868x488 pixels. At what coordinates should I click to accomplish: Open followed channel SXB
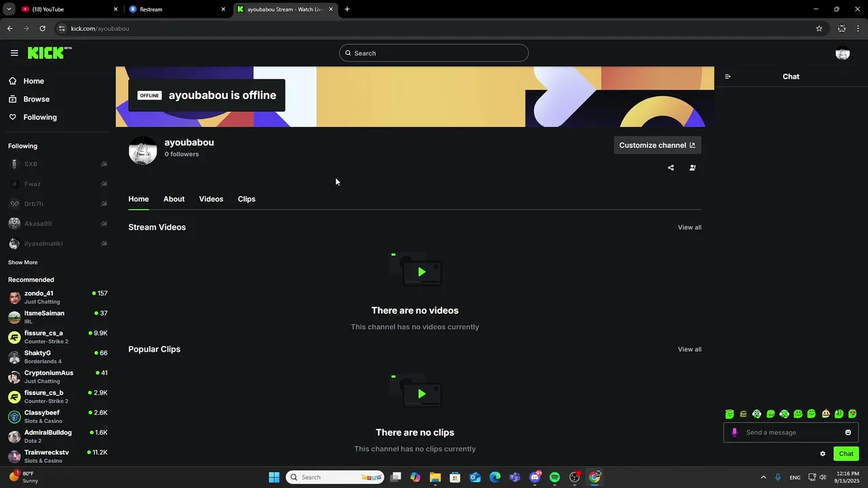pyautogui.click(x=58, y=164)
